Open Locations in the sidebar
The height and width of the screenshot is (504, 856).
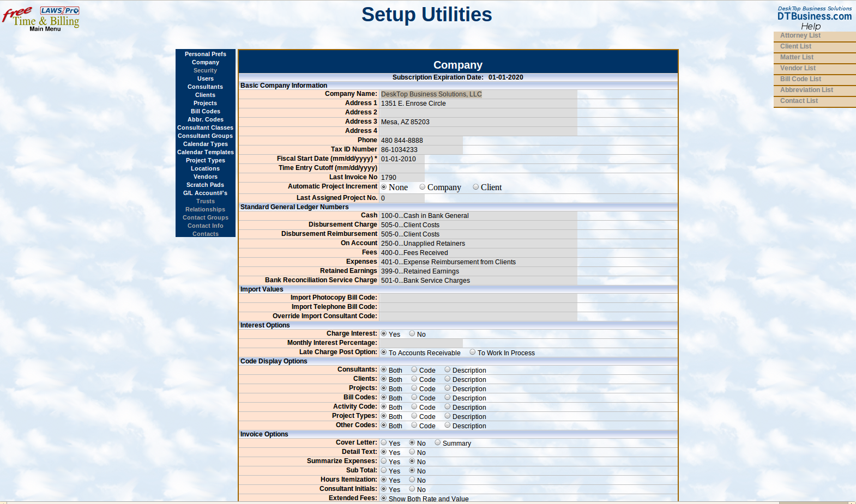(206, 168)
